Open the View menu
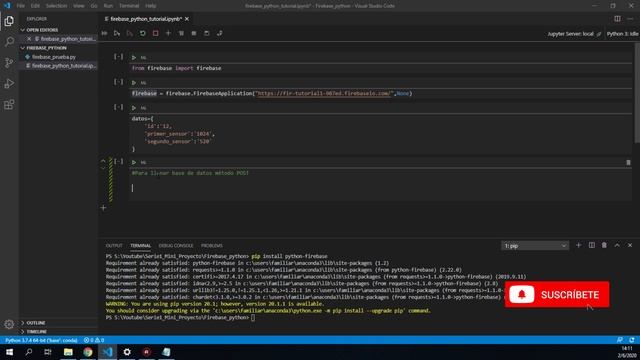This screenshot has height=360, width=640. (x=79, y=6)
